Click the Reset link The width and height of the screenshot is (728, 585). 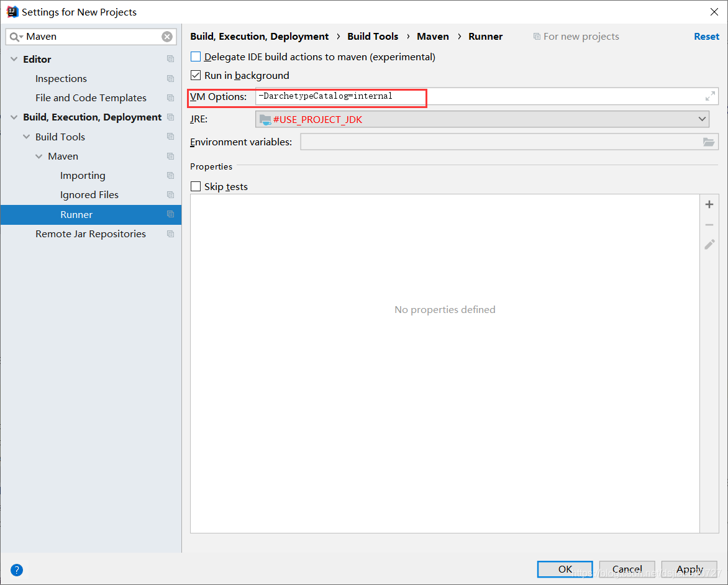pyautogui.click(x=706, y=36)
